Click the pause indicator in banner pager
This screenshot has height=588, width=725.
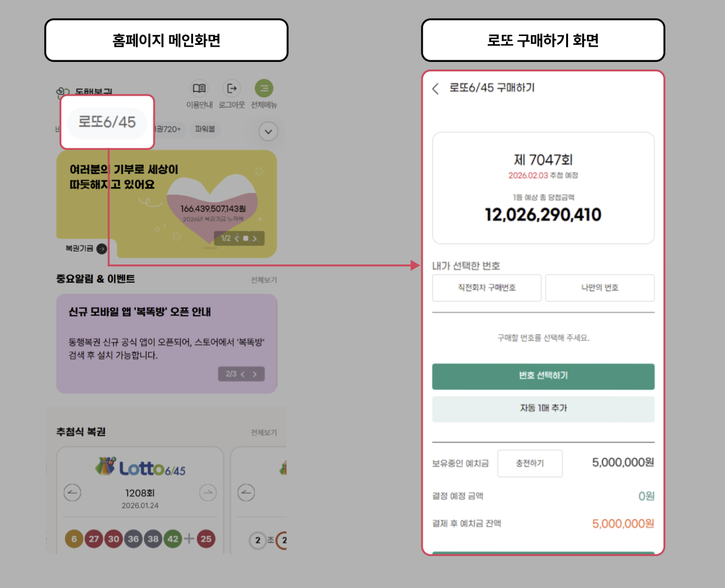(x=246, y=239)
